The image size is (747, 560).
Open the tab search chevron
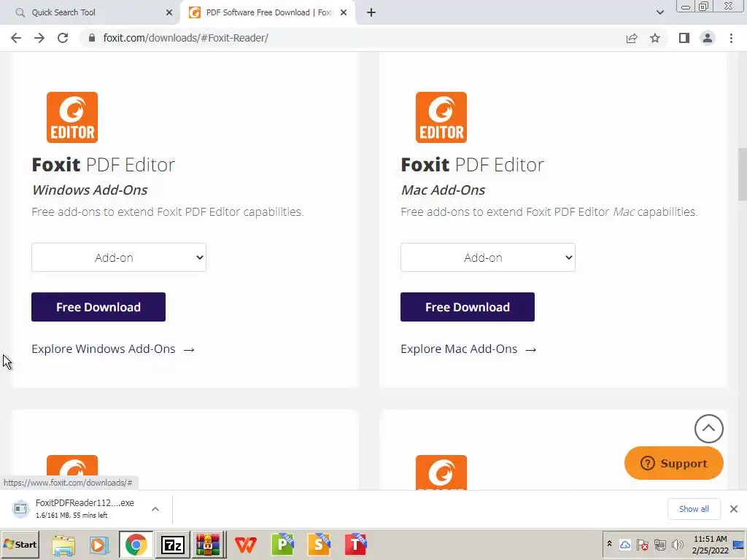[x=659, y=13]
